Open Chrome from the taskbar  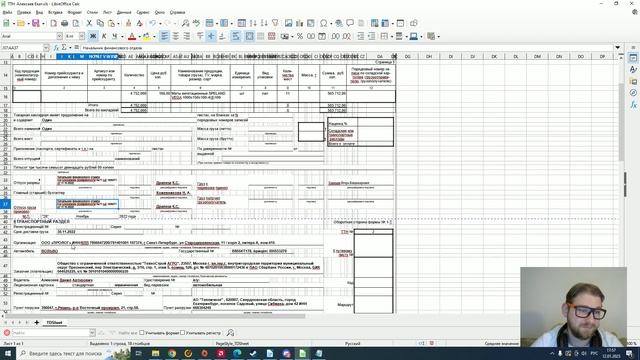tap(172, 353)
